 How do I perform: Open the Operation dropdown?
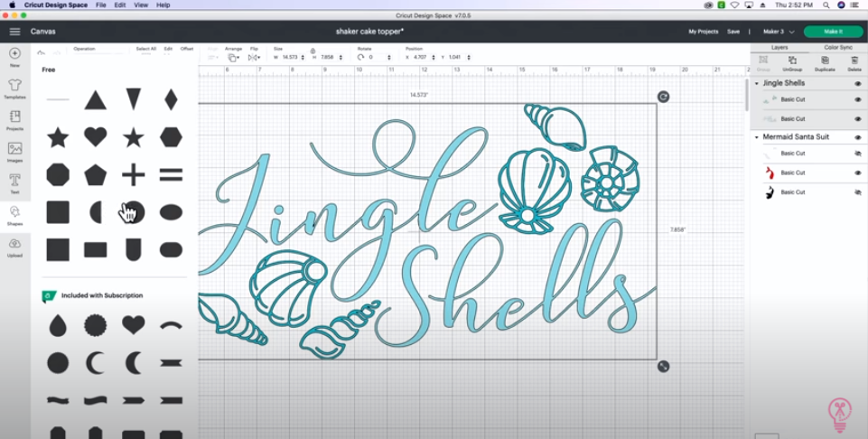(x=98, y=54)
